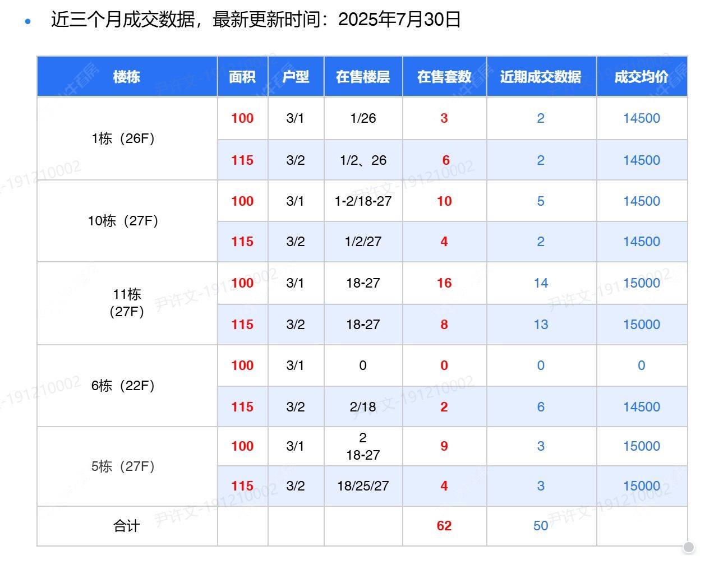Click the 在售楼层 column header

pos(363,77)
